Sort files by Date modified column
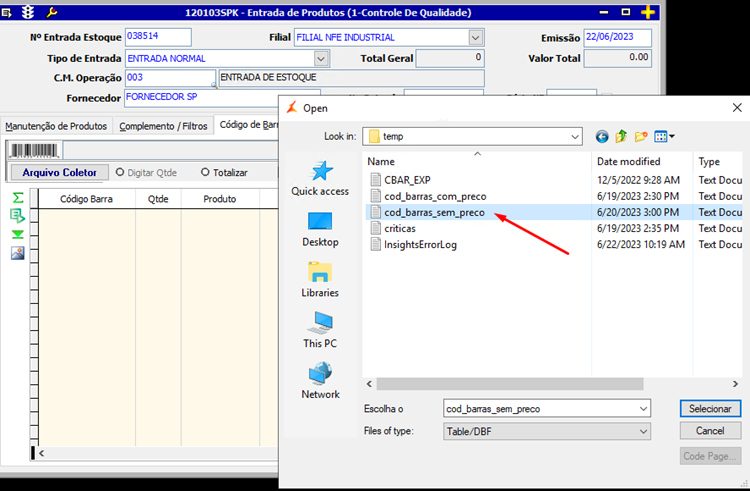Screen dimensions: 750x491 pyautogui.click(x=642, y=162)
